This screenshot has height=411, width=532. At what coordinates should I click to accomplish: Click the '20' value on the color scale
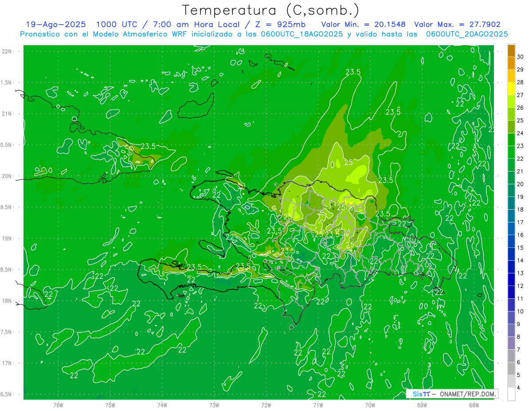coord(520,184)
